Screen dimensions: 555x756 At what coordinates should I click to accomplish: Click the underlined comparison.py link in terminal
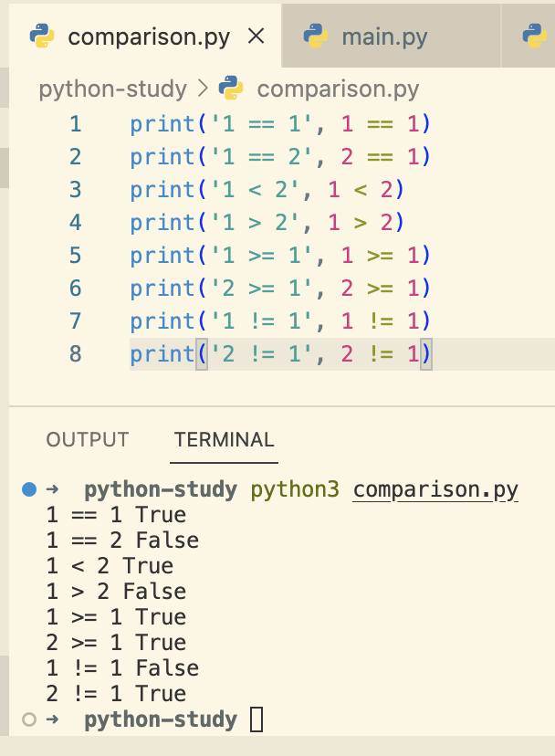click(435, 490)
